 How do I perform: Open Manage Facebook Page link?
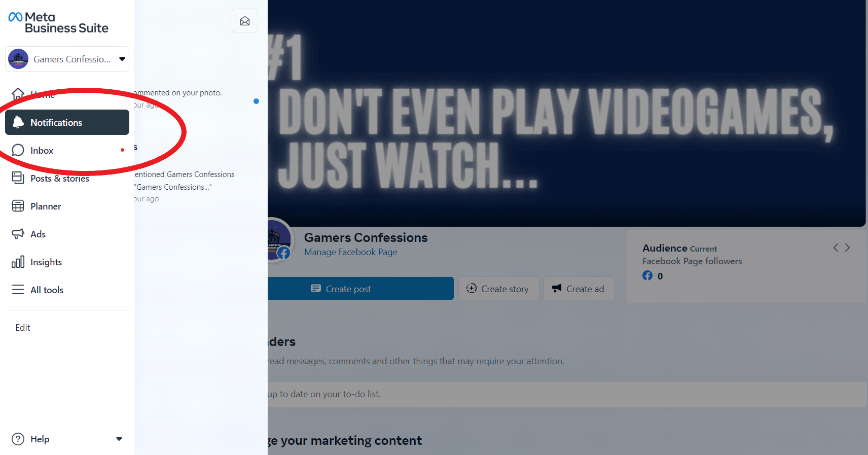click(351, 252)
